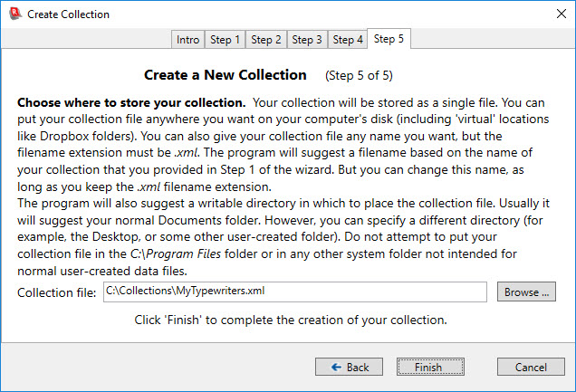
Task: Close the Create Collection dialog
Action: pyautogui.click(x=554, y=14)
